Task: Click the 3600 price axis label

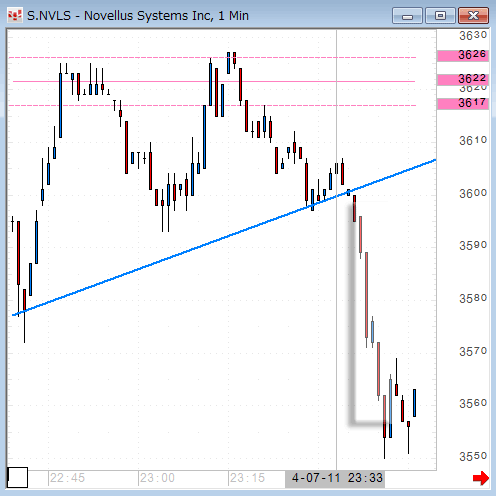Action: click(x=473, y=193)
